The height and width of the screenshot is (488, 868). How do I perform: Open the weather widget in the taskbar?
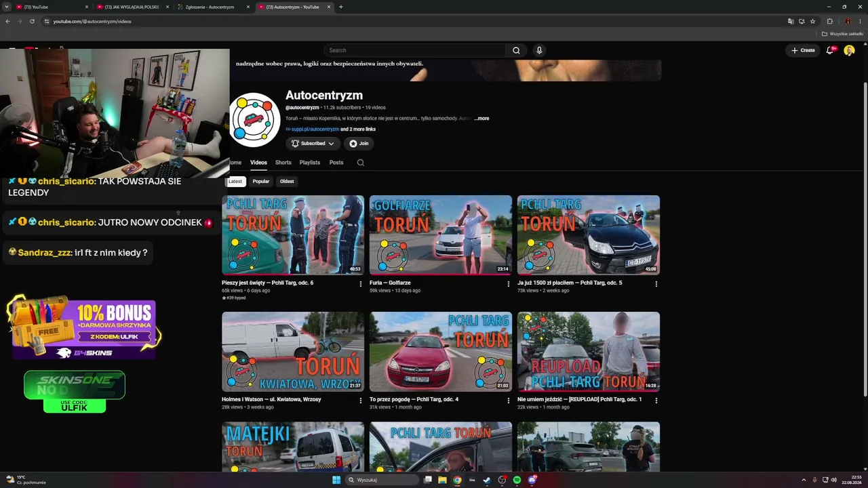24,480
